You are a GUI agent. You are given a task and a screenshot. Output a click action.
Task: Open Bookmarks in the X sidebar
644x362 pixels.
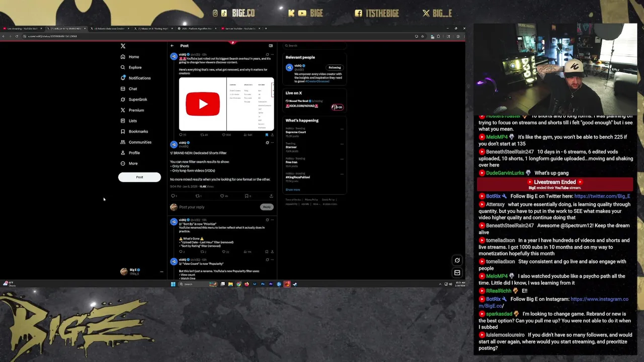click(x=134, y=131)
